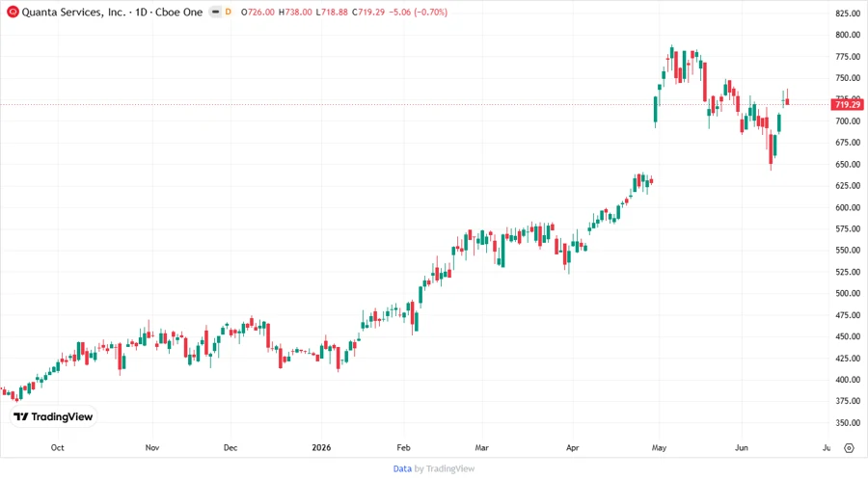The height and width of the screenshot is (480, 868).
Task: Click the 'by TradingView' attribution text
Action: (445, 468)
